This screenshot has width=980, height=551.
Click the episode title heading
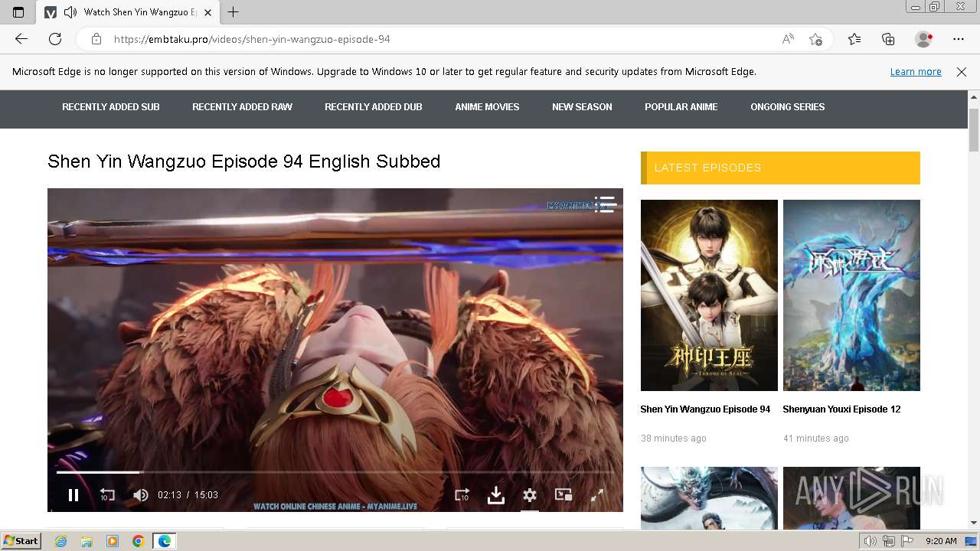click(x=243, y=161)
